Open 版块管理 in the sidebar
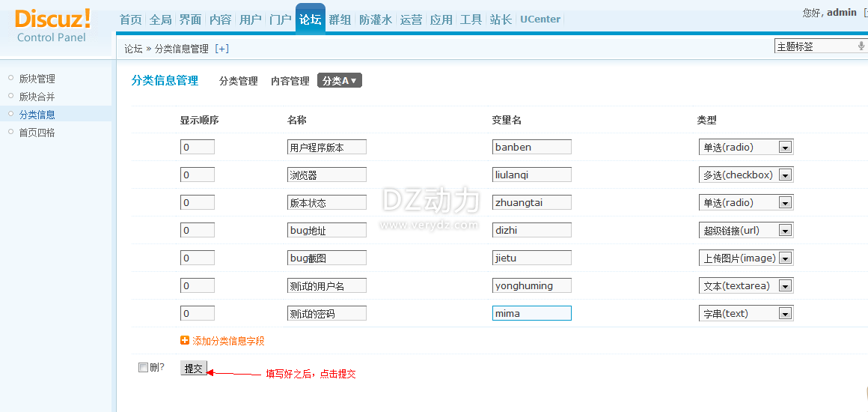868x412 pixels. click(37, 79)
